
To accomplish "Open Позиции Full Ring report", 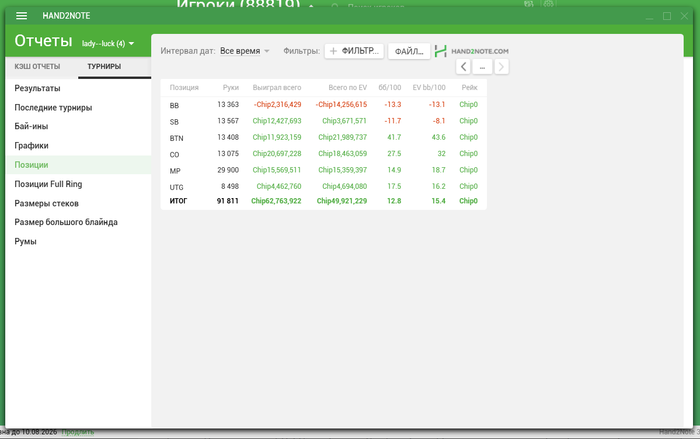I will point(48,184).
